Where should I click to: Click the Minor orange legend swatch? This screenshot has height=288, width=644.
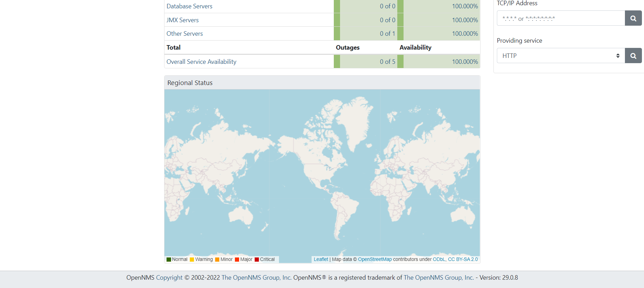tap(217, 260)
